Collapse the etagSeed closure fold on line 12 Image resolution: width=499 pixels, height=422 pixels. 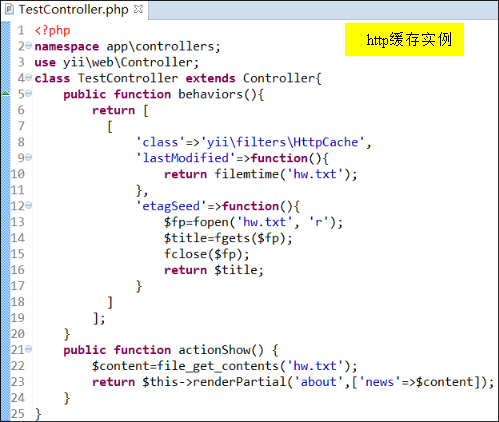click(x=29, y=205)
